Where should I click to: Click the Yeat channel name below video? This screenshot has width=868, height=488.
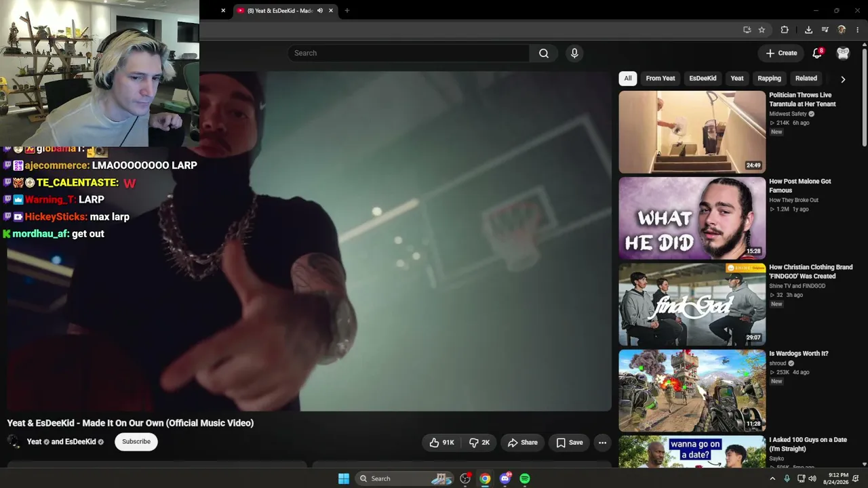35,442
